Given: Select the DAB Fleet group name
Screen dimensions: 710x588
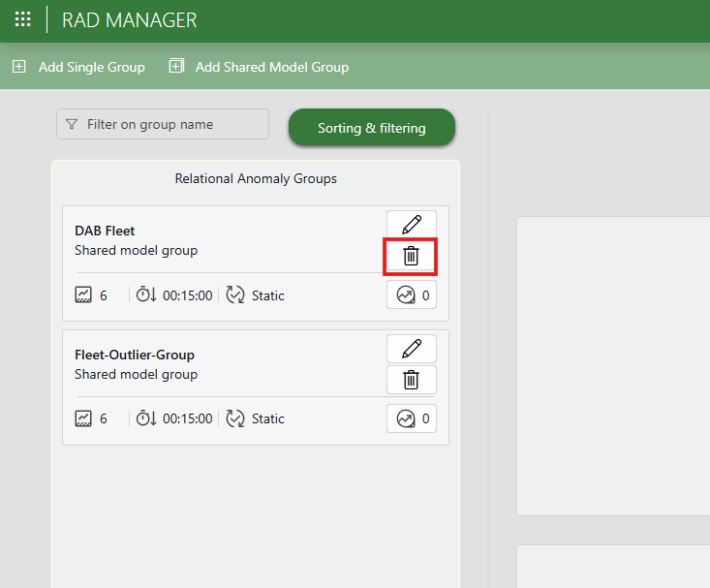Looking at the screenshot, I should [105, 231].
